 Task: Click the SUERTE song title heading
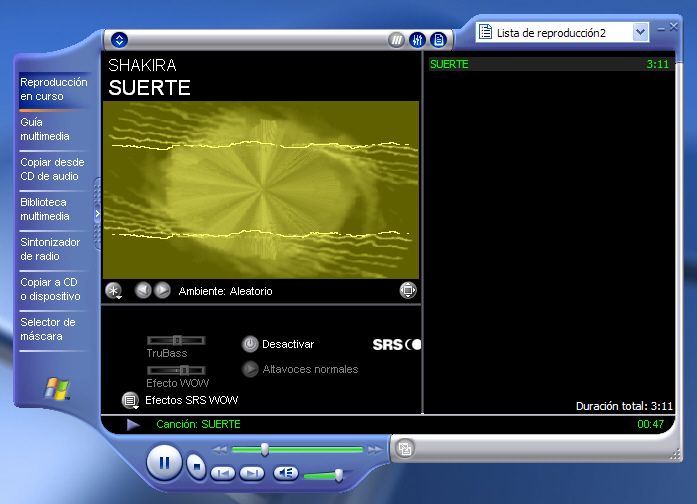[x=149, y=88]
